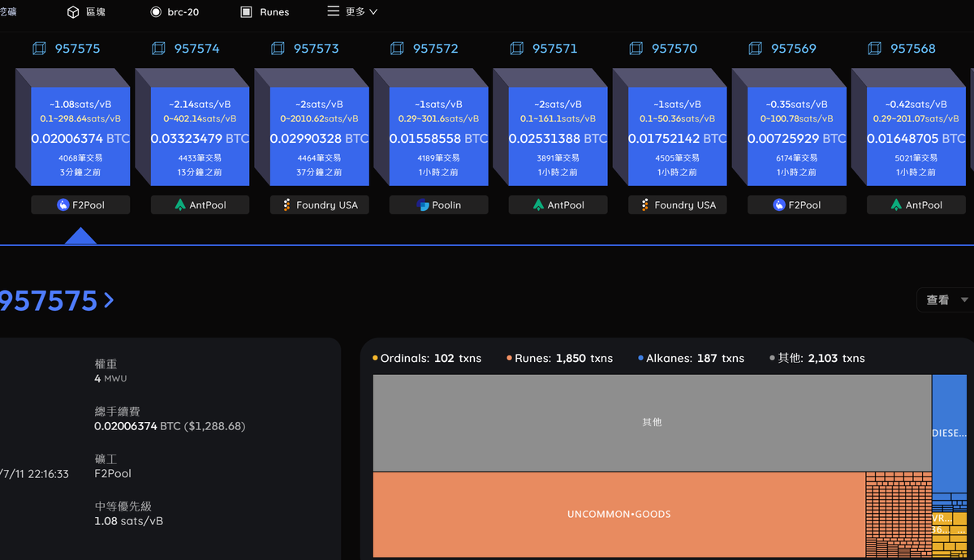Click Foundry USA logo under block 957570
Screen dimensions: 974x560
point(644,205)
